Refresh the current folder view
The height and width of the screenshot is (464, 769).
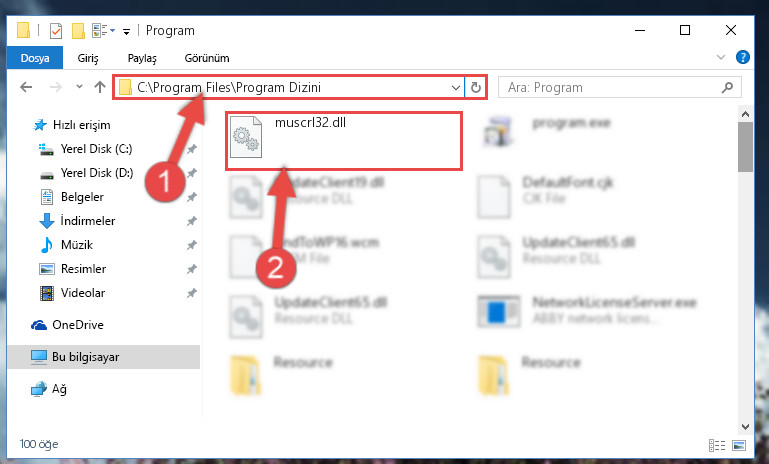pyautogui.click(x=476, y=87)
